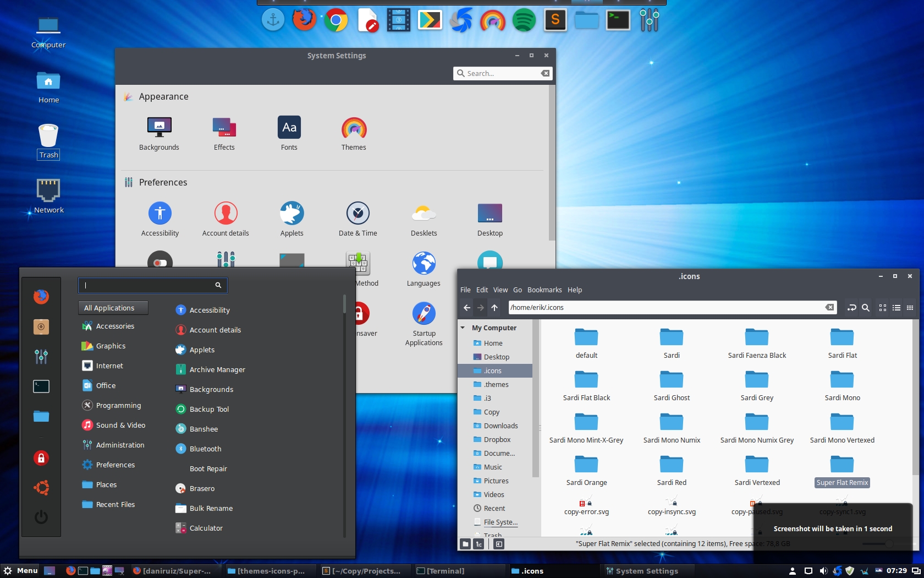Select All Applications category in menu
Viewport: 924px width, 578px height.
tap(113, 308)
